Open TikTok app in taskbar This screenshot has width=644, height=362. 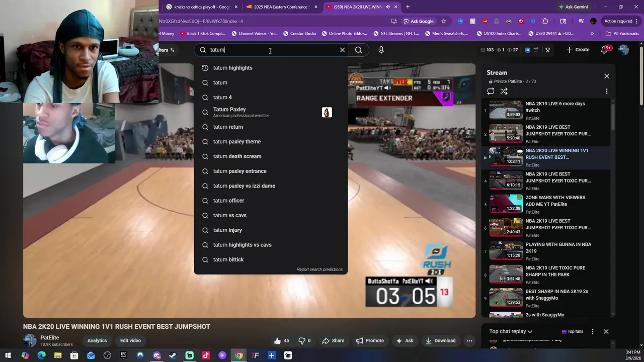click(206, 355)
